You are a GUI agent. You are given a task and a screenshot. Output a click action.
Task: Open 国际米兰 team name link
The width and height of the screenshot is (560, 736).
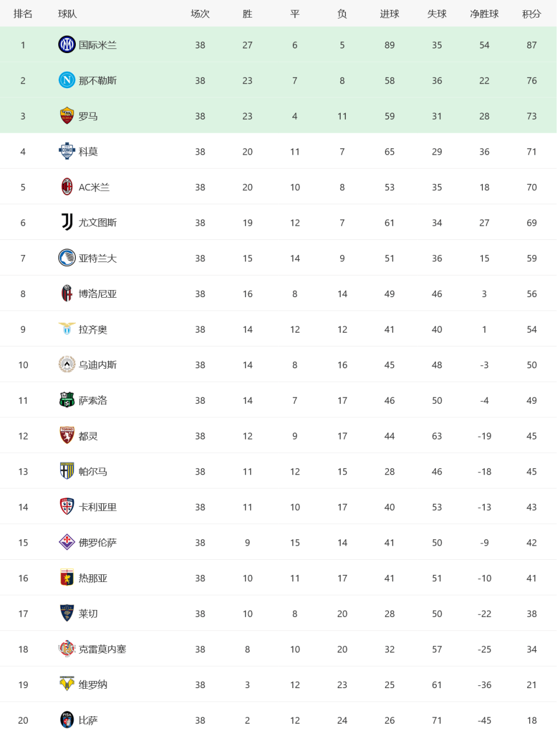point(98,45)
